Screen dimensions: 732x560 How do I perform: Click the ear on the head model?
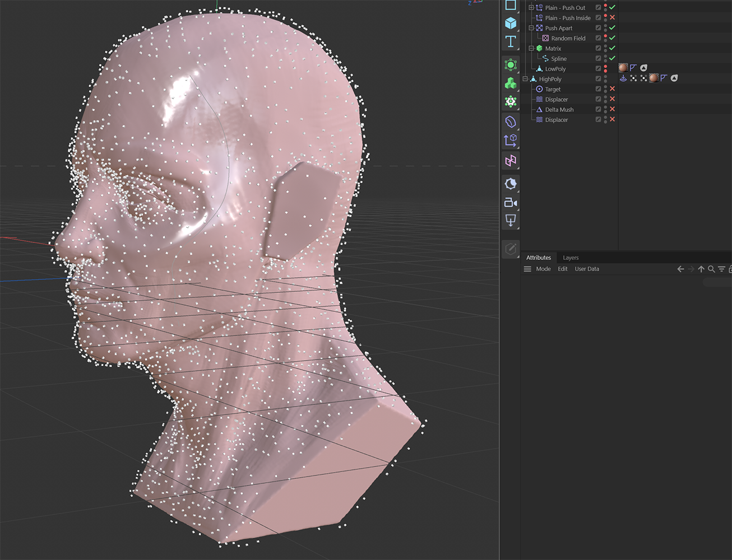(x=302, y=210)
